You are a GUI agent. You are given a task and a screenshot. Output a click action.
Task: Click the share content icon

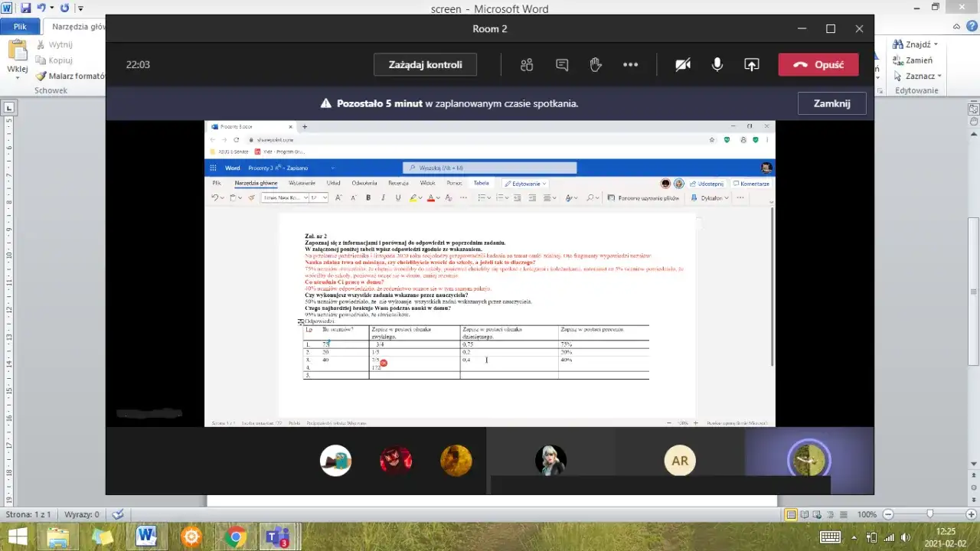752,65
